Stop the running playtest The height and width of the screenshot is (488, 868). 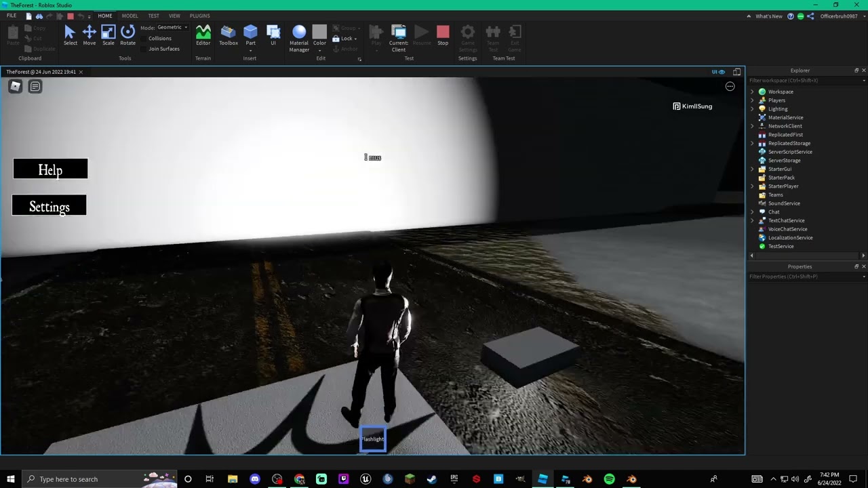tap(443, 35)
